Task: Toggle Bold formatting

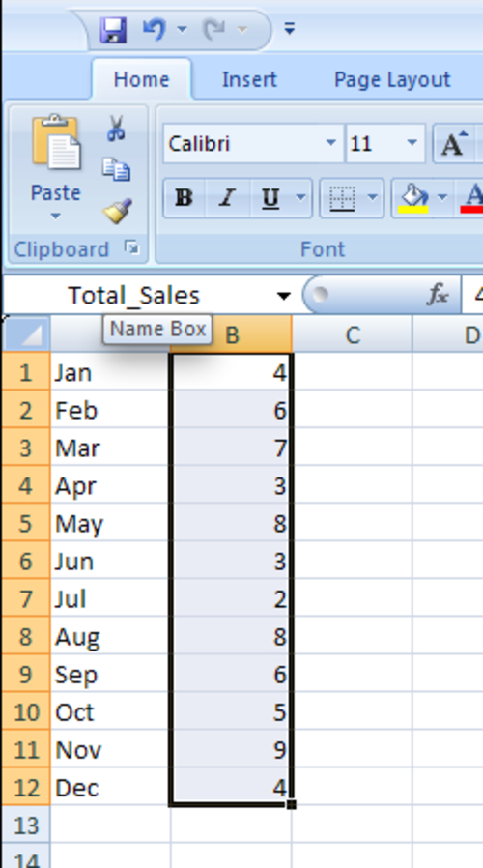Action: click(185, 197)
